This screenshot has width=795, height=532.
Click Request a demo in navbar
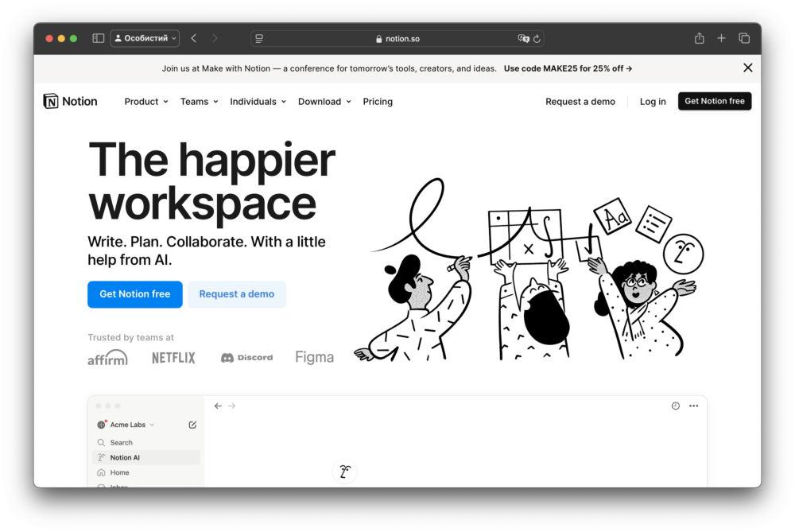(x=580, y=102)
